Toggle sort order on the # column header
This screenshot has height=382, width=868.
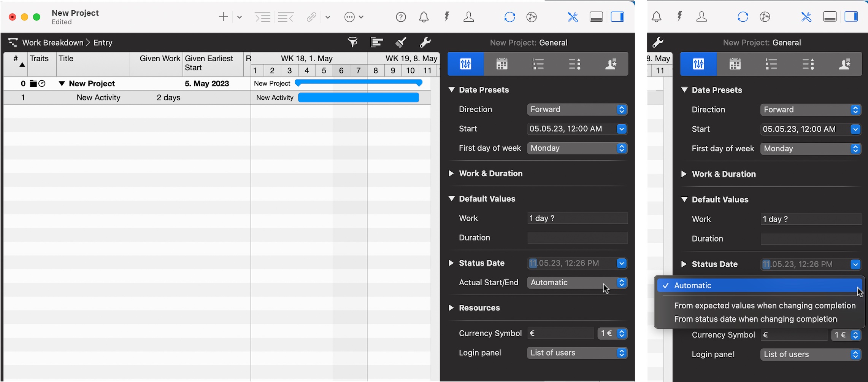point(16,61)
